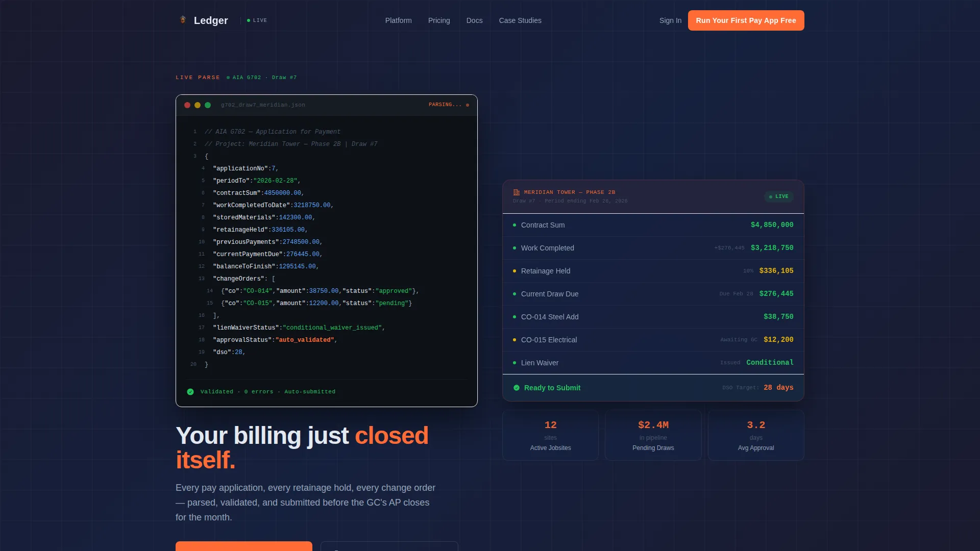Click the Meridian Tower building icon
This screenshot has height=551, width=980.
pyautogui.click(x=517, y=192)
